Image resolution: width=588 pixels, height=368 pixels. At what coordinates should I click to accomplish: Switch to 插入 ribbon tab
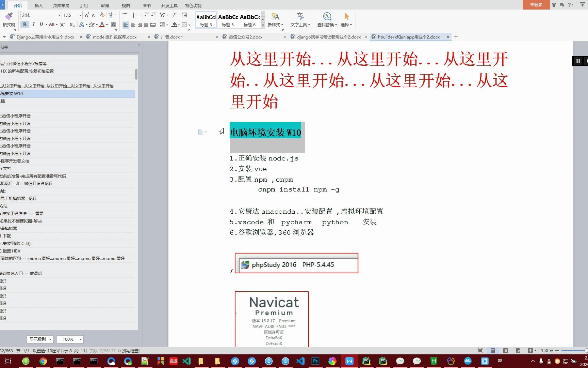(x=39, y=5)
